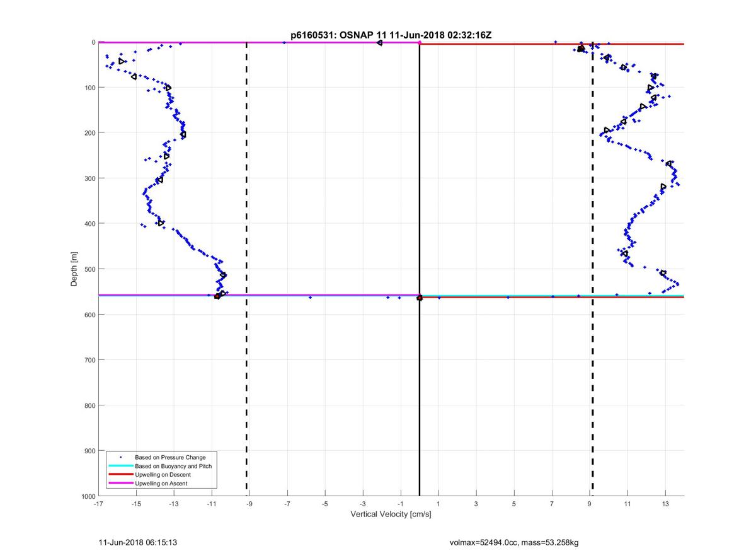Click the depth tick label 300

(x=90, y=178)
